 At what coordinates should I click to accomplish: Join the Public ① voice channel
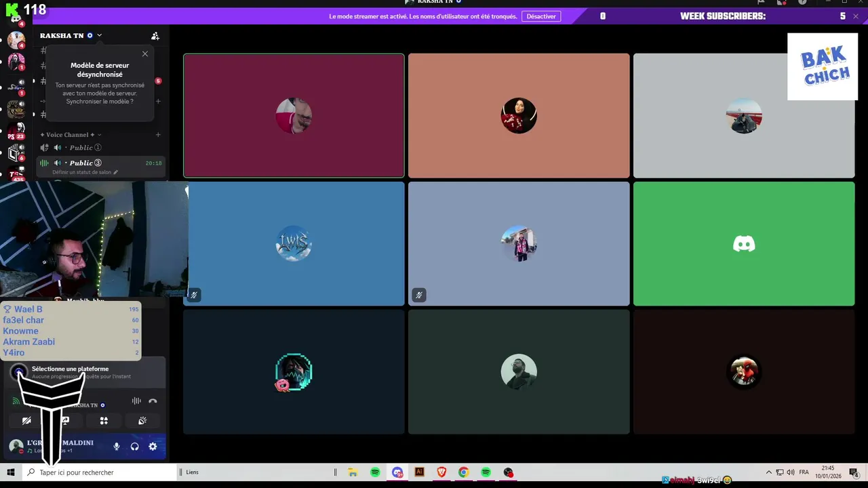click(102, 147)
